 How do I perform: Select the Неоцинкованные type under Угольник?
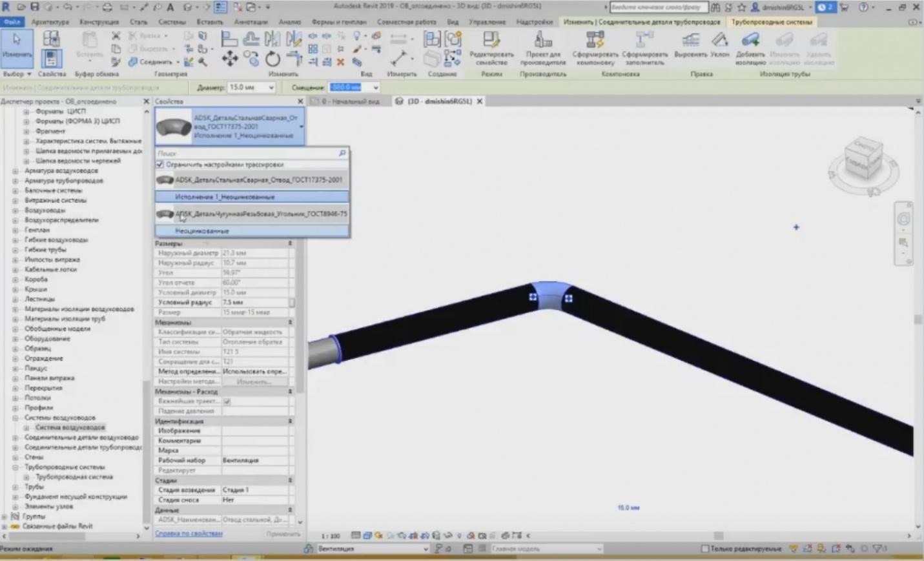point(252,231)
